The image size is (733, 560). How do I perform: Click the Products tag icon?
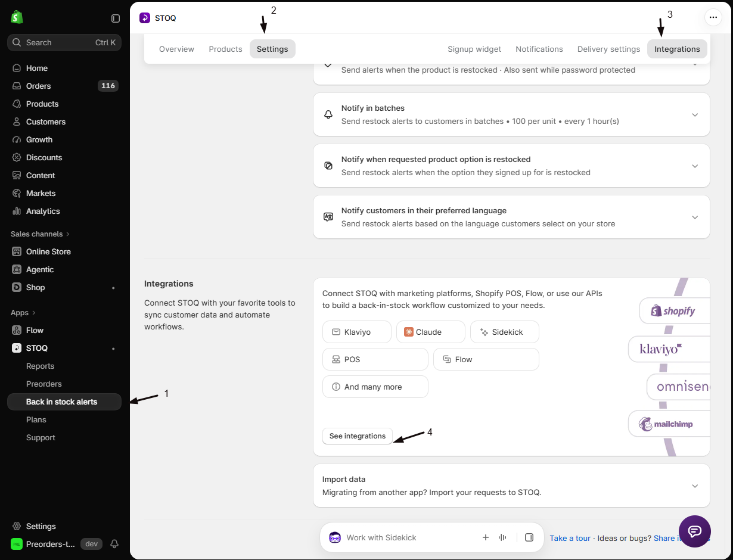pos(17,104)
